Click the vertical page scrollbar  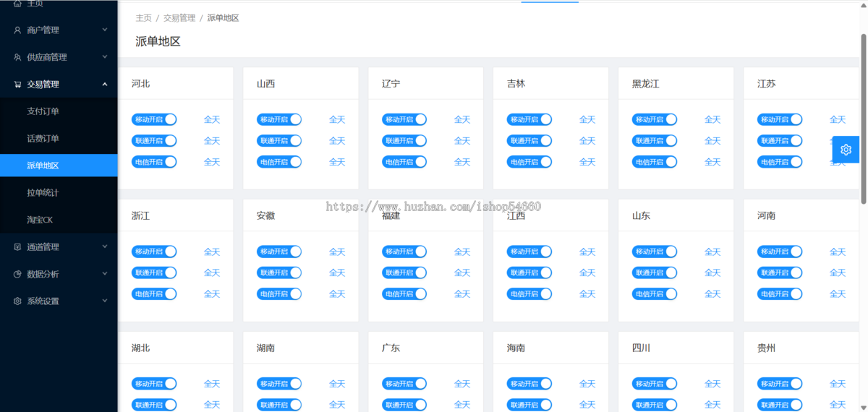click(x=864, y=119)
